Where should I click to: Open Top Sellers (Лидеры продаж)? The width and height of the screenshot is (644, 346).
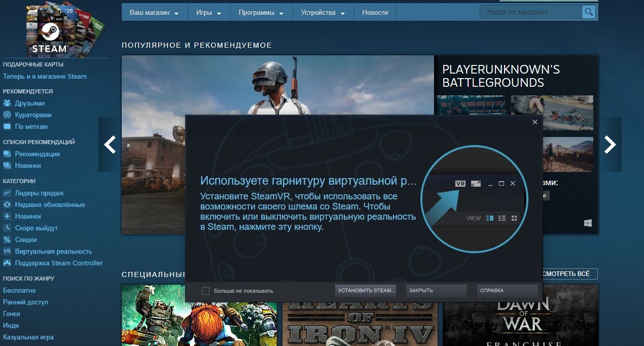click(x=39, y=193)
